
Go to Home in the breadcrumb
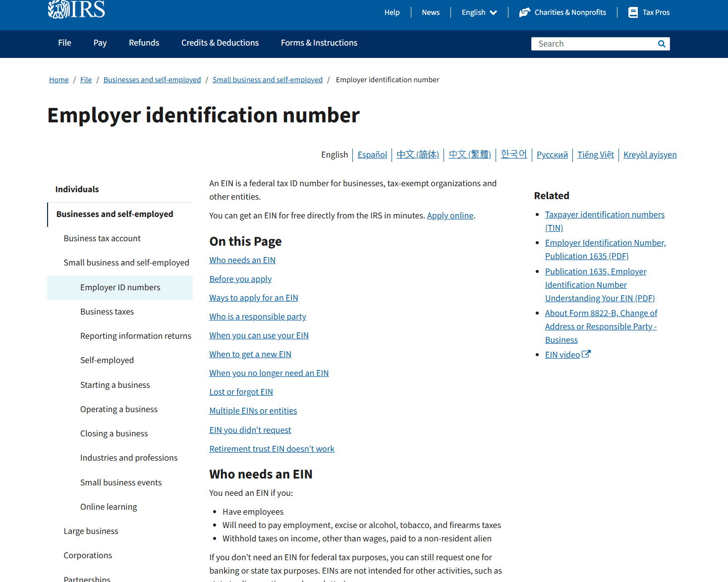pyautogui.click(x=59, y=80)
